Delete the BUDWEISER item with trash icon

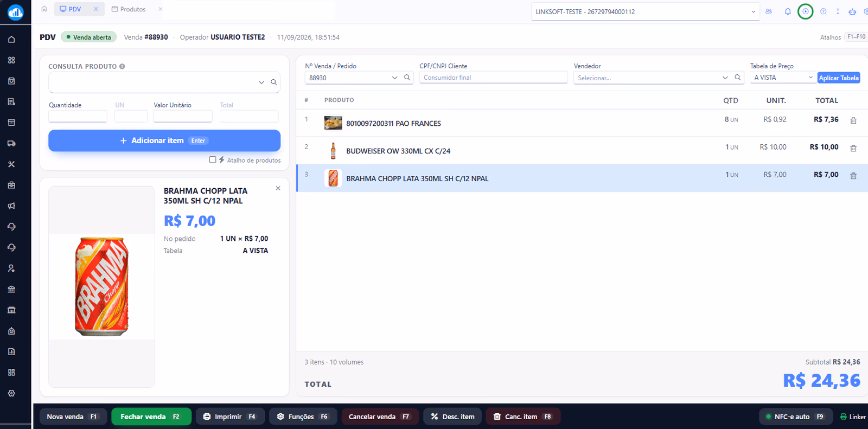click(x=853, y=148)
